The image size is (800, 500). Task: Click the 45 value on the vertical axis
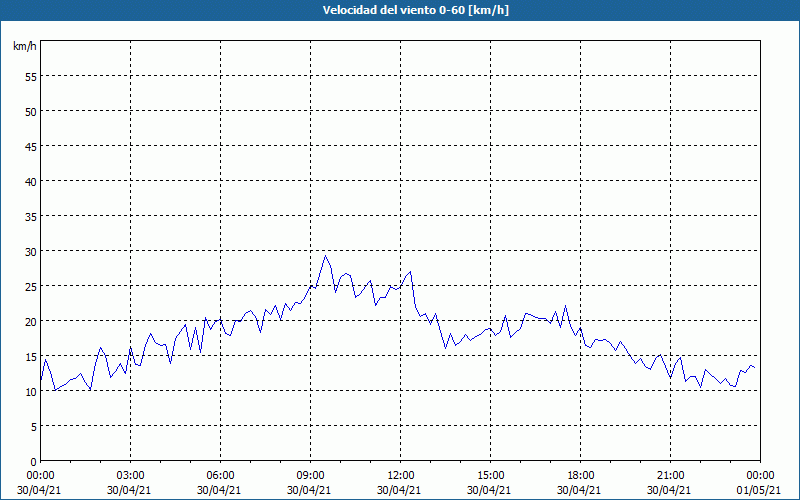click(x=31, y=146)
